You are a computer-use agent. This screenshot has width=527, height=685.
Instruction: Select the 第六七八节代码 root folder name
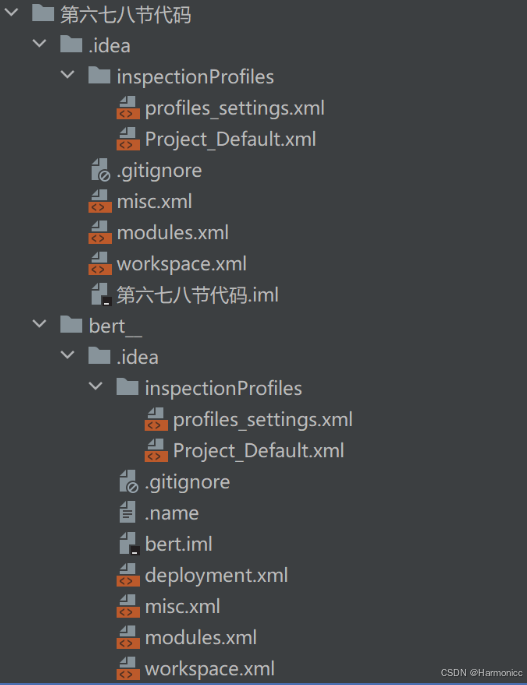(125, 14)
